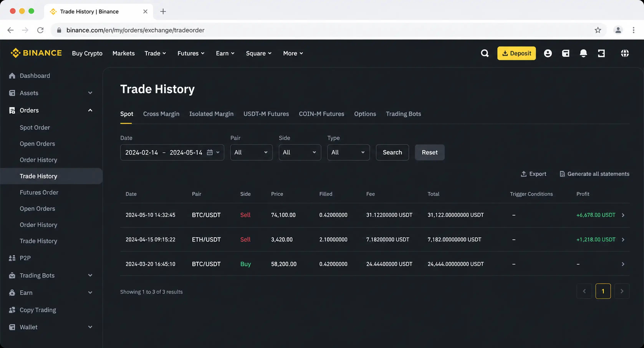Click the Copy Trading sidebar icon
The height and width of the screenshot is (348, 644).
point(12,310)
